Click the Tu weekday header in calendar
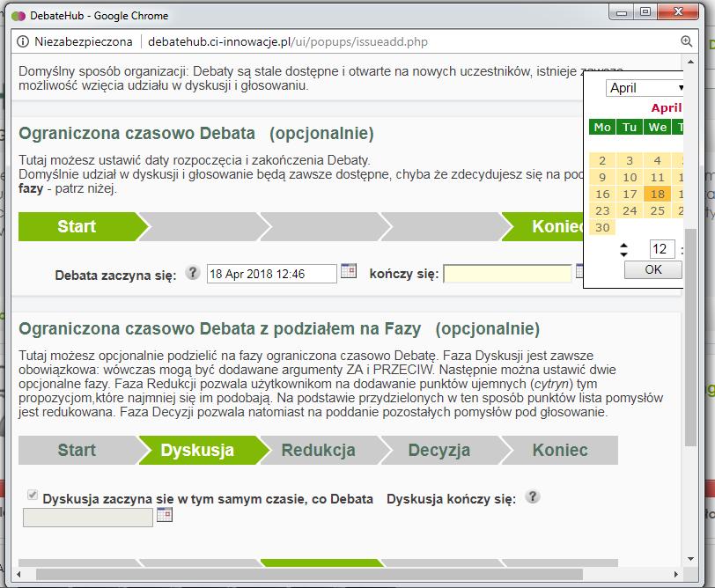This screenshot has width=715, height=588. pos(630,127)
